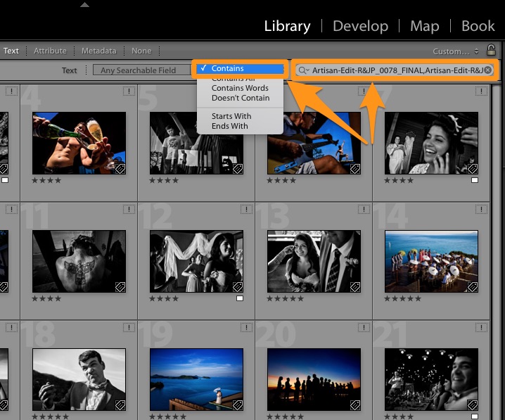The height and width of the screenshot is (420, 505).
Task: Select the guitar player photo thumbnail
Action: 314,144
